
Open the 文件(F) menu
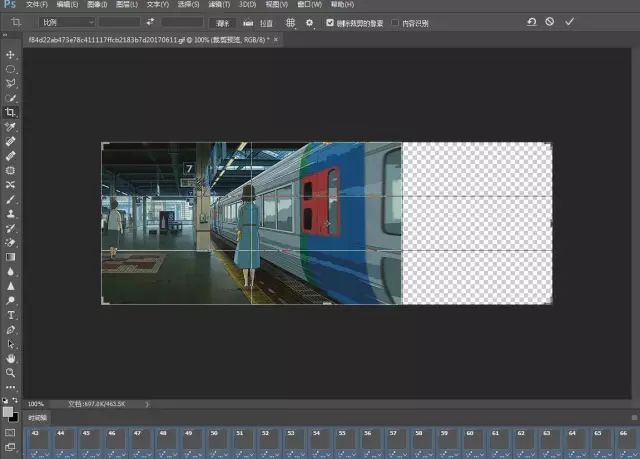click(x=36, y=5)
